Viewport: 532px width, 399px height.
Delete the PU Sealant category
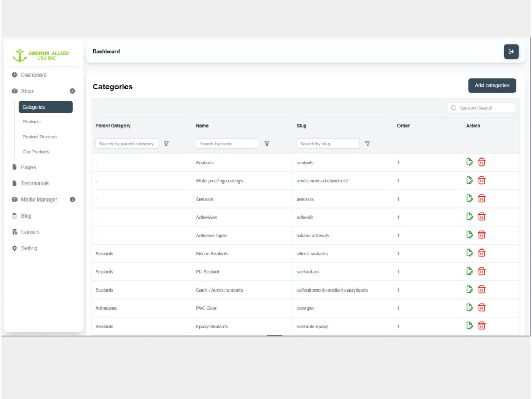click(x=481, y=271)
